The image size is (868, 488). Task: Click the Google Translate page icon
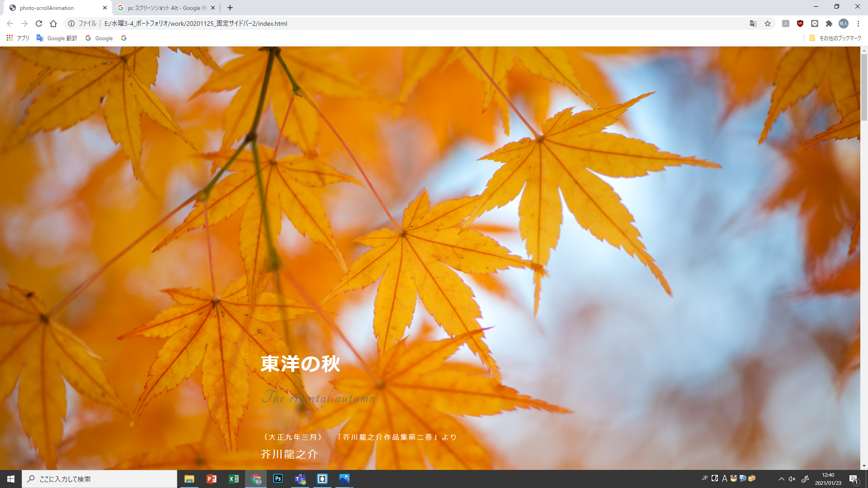coord(753,23)
